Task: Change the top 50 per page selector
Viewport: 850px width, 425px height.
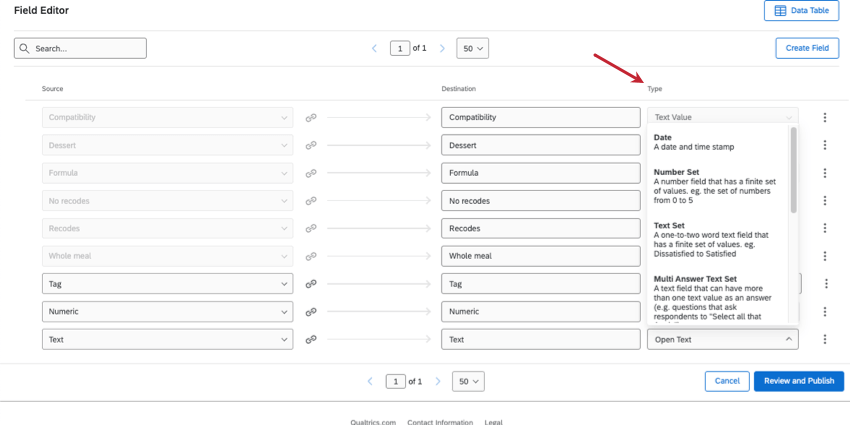Action: 472,48
